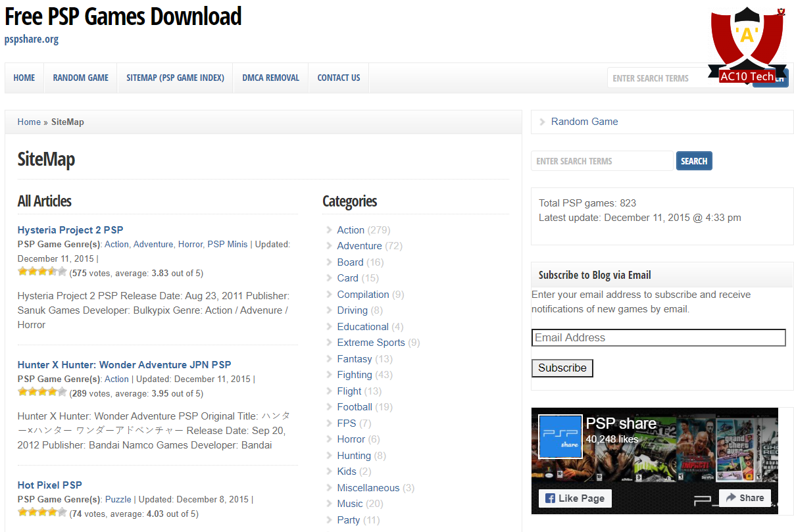Expand the Music category chevron
The image size is (794, 532).
pyautogui.click(x=328, y=503)
